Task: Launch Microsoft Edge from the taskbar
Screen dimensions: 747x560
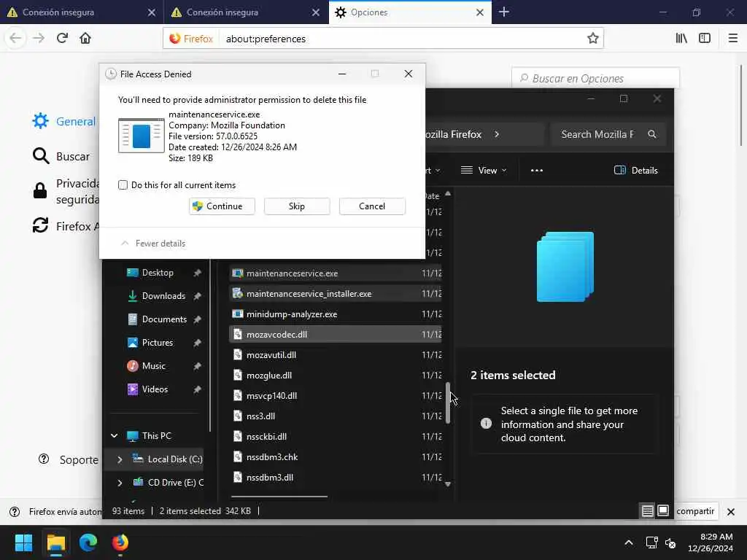Action: (x=88, y=542)
